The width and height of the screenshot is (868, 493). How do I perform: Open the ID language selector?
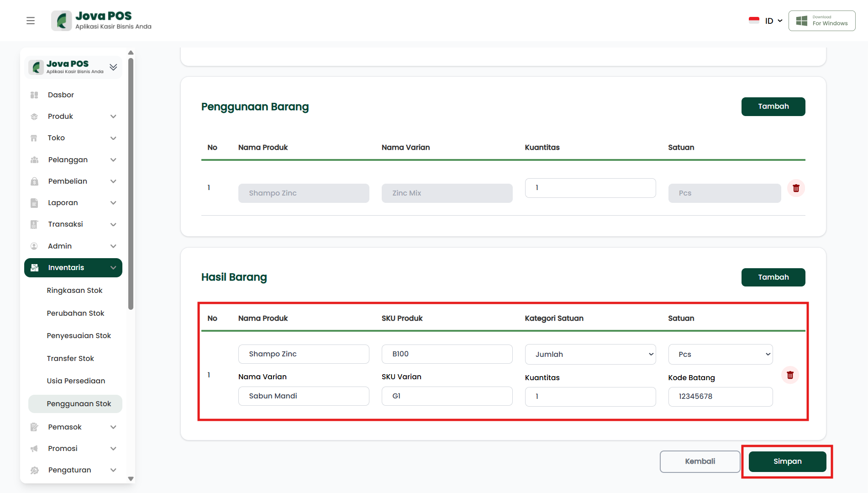766,21
